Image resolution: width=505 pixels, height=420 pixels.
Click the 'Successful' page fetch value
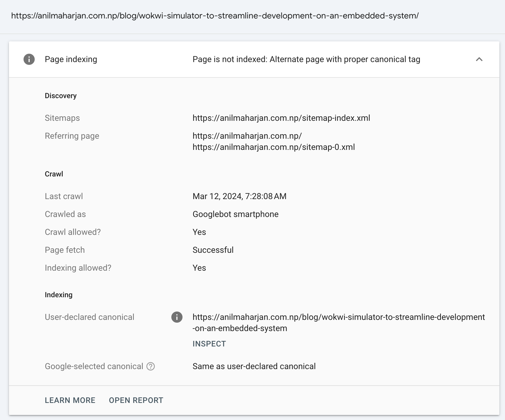[x=213, y=250]
